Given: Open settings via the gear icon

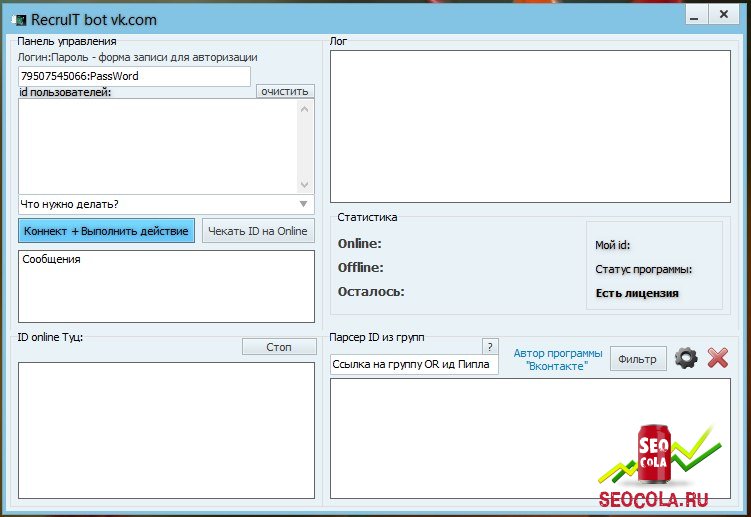Looking at the screenshot, I should click(686, 358).
